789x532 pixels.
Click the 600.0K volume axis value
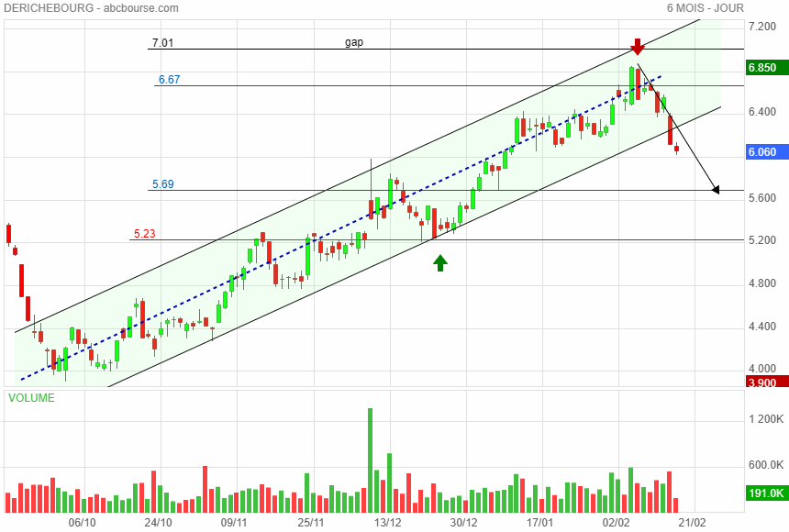tap(766, 465)
